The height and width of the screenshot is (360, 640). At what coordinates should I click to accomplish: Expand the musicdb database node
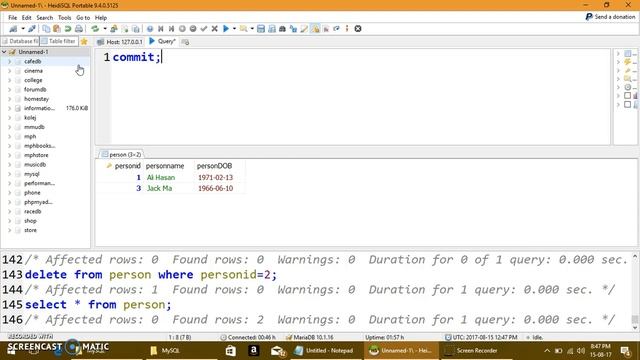(x=10, y=164)
